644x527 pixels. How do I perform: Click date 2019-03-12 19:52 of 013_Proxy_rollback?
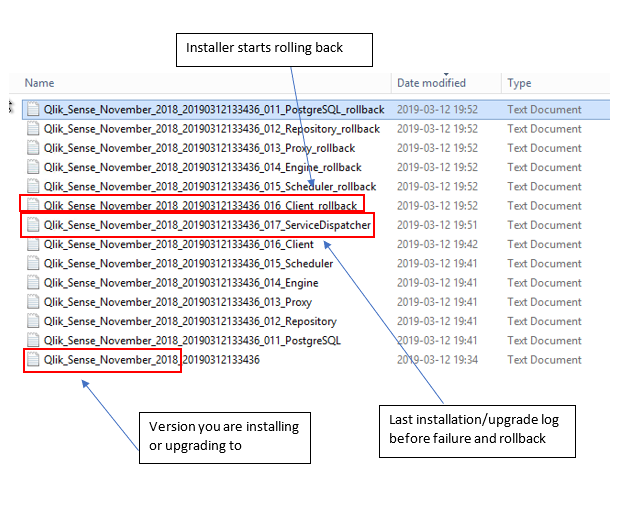click(x=437, y=148)
